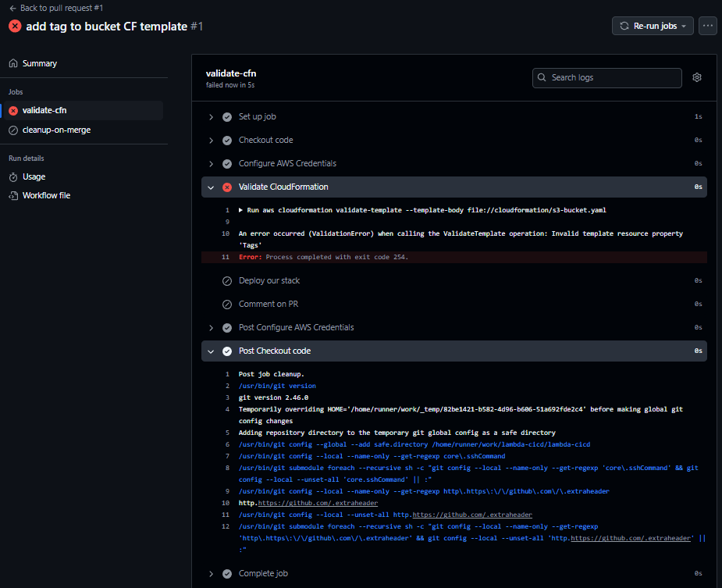The width and height of the screenshot is (722, 588).
Task: Expand the Checkout code step
Action: point(211,141)
